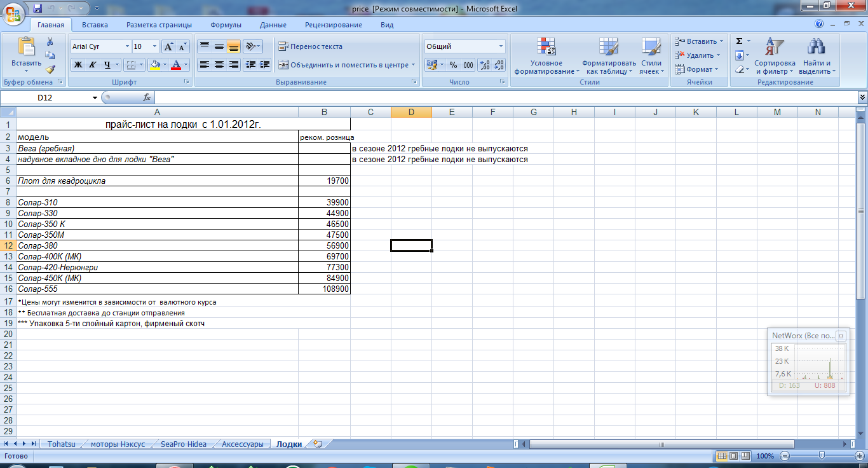Select Normal view in status bar
Viewport: 868px width, 468px height.
click(721, 456)
